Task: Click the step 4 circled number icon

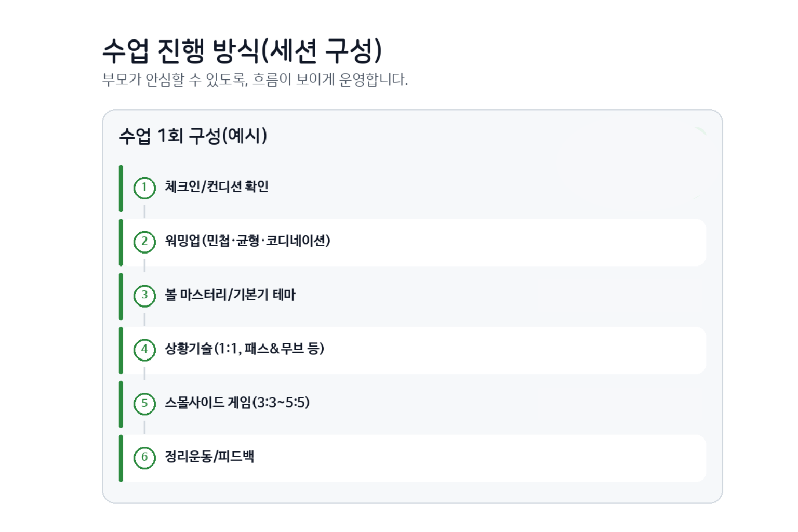Action: tap(144, 350)
